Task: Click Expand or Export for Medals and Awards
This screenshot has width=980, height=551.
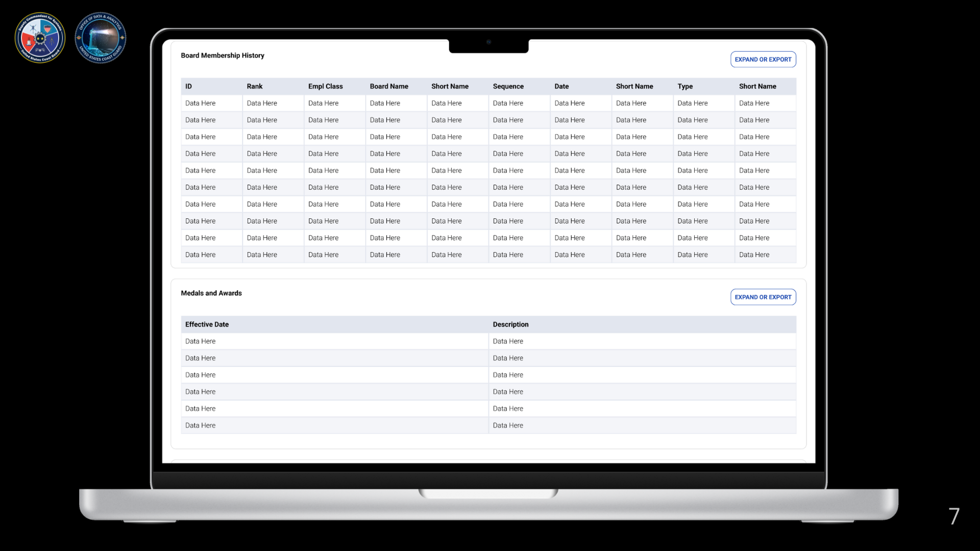Action: (x=763, y=297)
